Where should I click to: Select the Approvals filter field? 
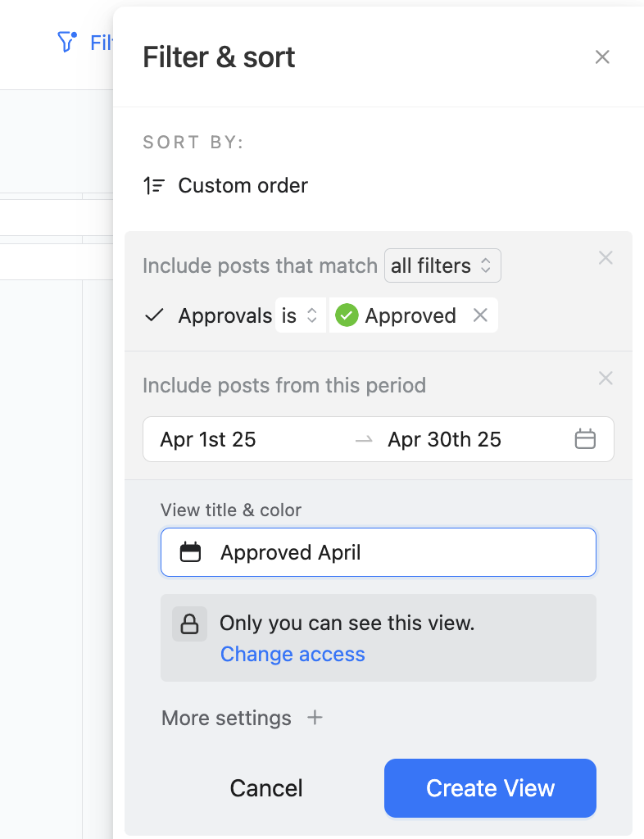[x=225, y=315]
